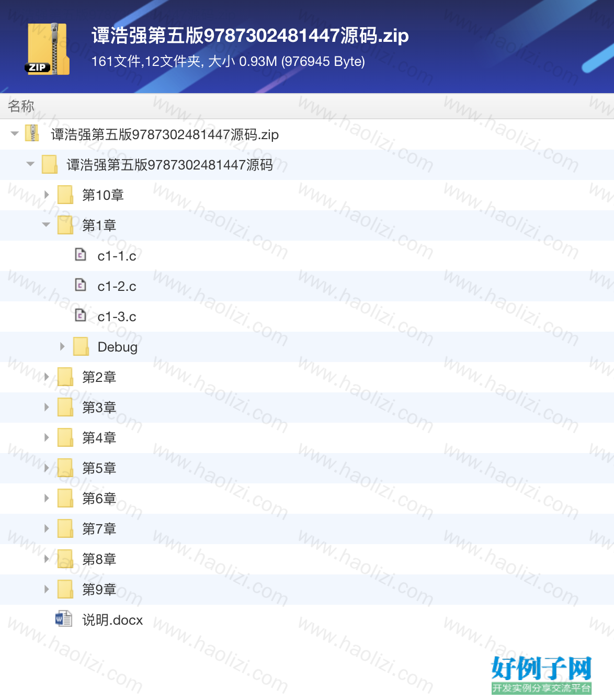
Task: Click the large ZIP archive icon in header
Action: pyautogui.click(x=47, y=49)
